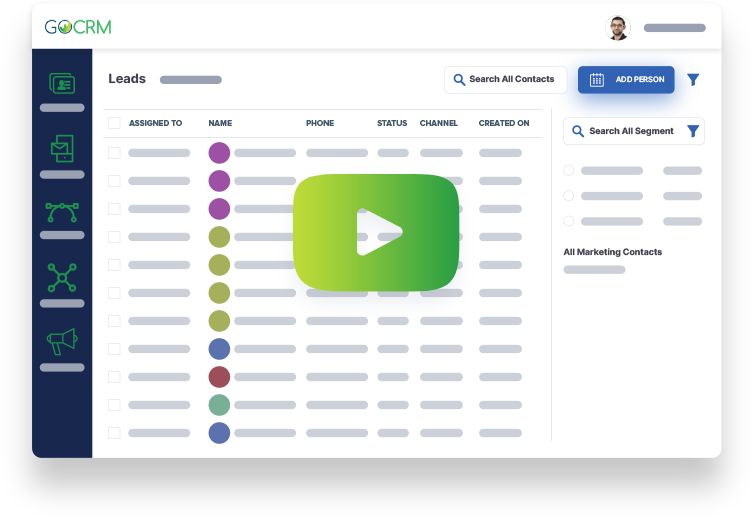753x519 pixels.
Task: Open the bezier curve sidebar icon
Action: click(x=62, y=212)
